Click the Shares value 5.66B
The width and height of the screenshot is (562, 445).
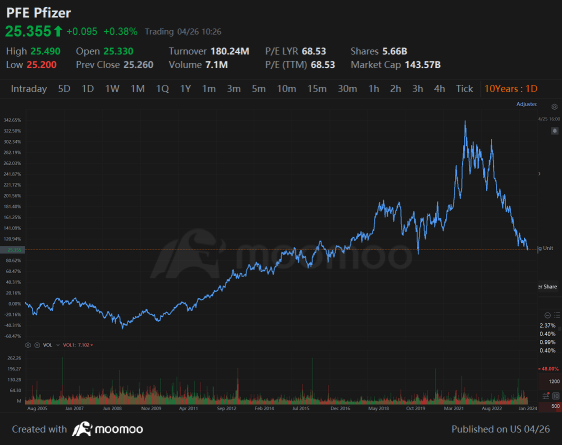(395, 51)
